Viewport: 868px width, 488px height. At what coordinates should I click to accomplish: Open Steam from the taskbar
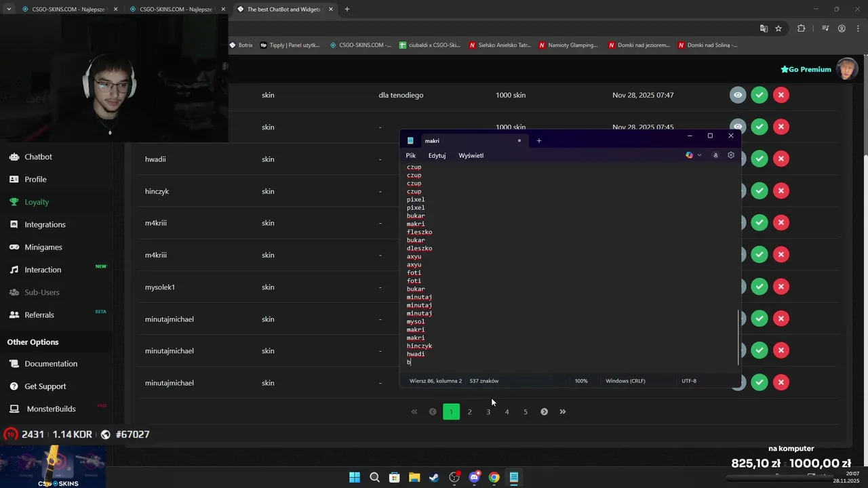[434, 477]
